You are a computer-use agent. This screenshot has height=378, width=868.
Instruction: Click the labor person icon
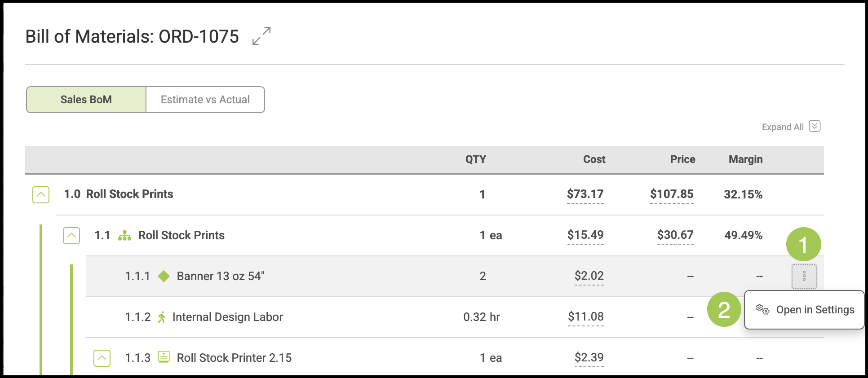(x=162, y=317)
